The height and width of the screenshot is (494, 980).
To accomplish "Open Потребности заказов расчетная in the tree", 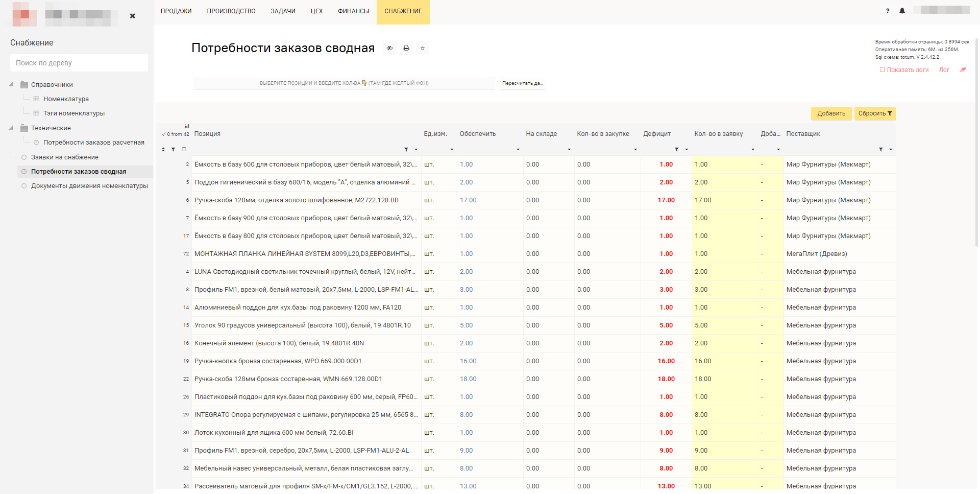I will [x=94, y=143].
